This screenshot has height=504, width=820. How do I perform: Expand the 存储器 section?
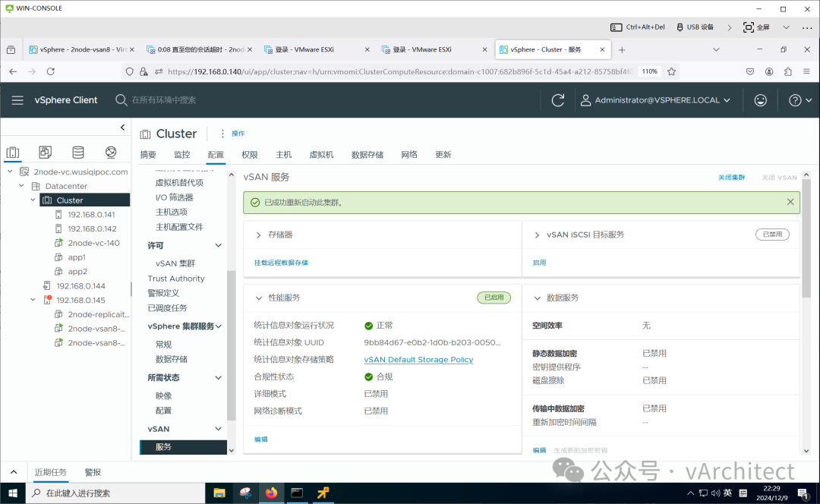tap(258, 235)
